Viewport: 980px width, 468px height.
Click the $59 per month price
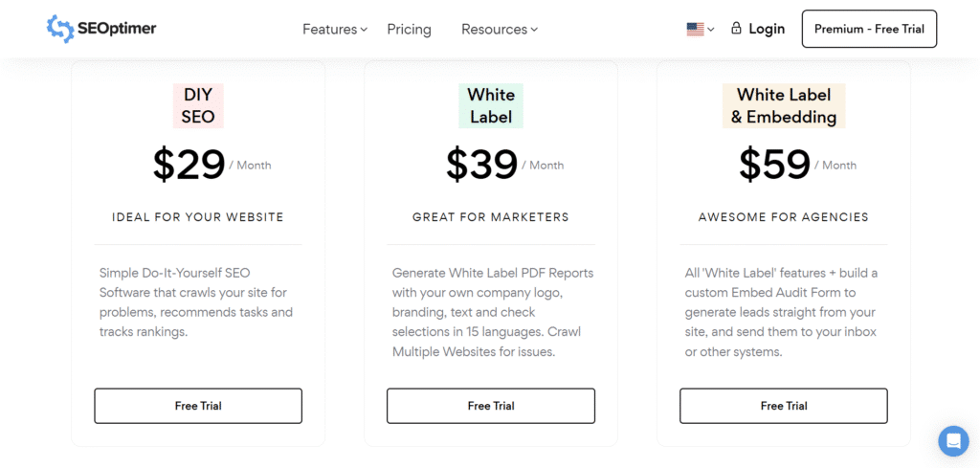coord(775,165)
